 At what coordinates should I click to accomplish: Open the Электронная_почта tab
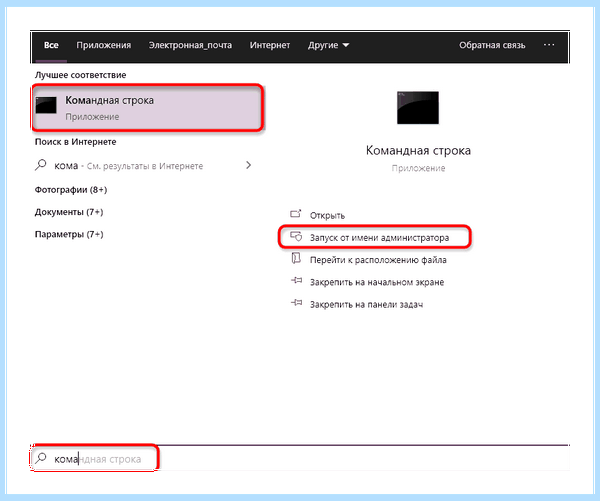point(190,45)
